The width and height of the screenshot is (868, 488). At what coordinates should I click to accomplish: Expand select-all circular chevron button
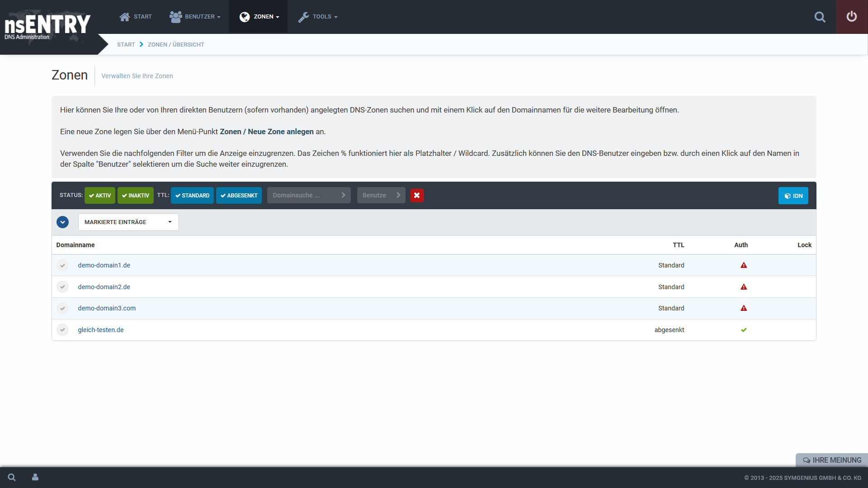click(62, 222)
